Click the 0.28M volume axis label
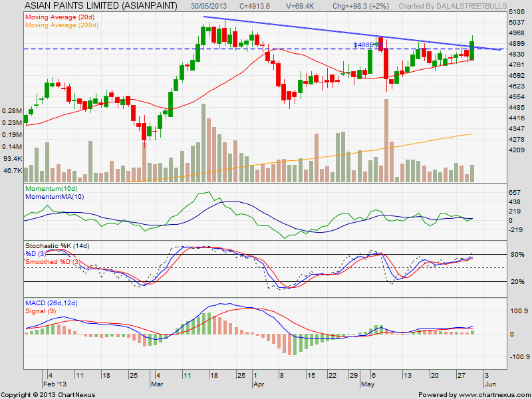The image size is (532, 399). coord(12,111)
